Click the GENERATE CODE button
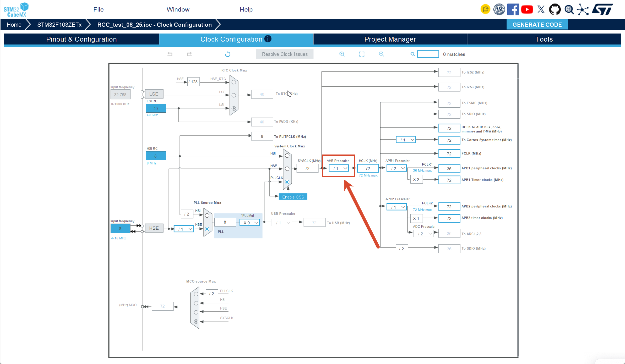 (537, 25)
